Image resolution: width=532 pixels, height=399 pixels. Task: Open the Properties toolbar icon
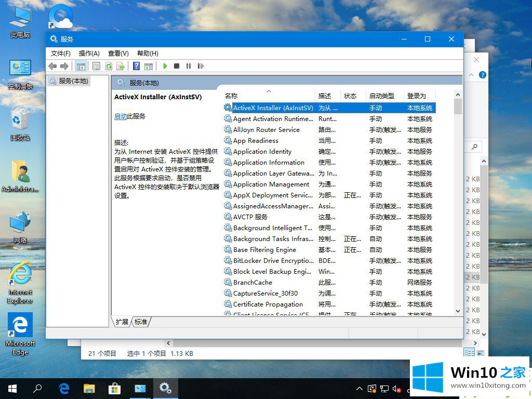[x=96, y=66]
